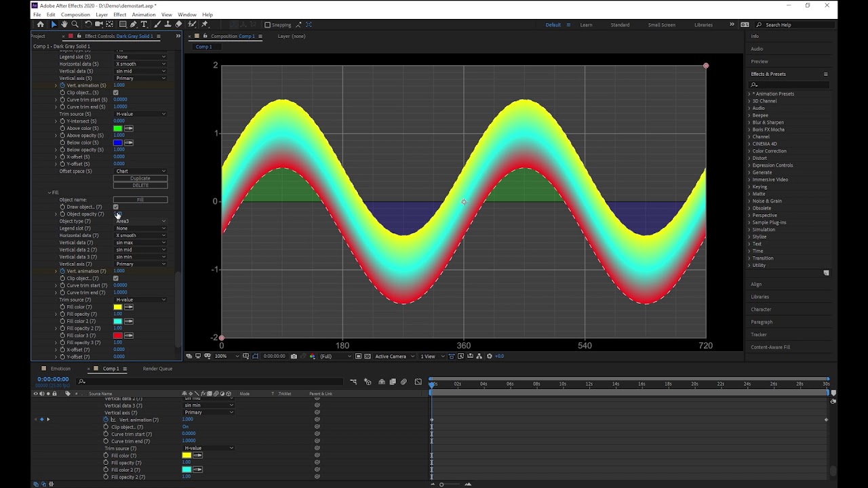Select the Puppet Pin tool
Viewport: 868px width, 488px height.
tap(204, 24)
